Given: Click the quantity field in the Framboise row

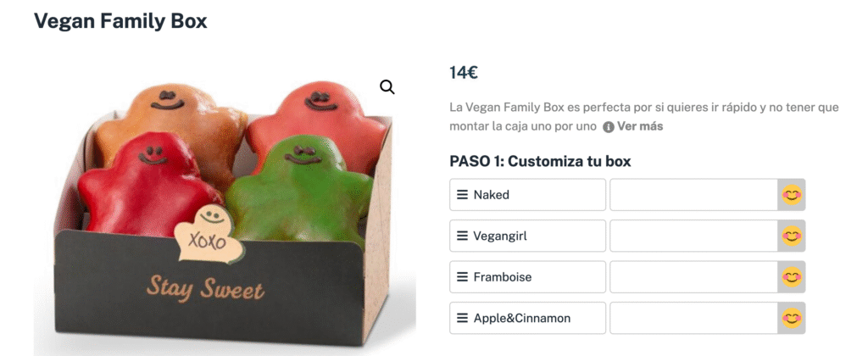Looking at the screenshot, I should pos(694,277).
